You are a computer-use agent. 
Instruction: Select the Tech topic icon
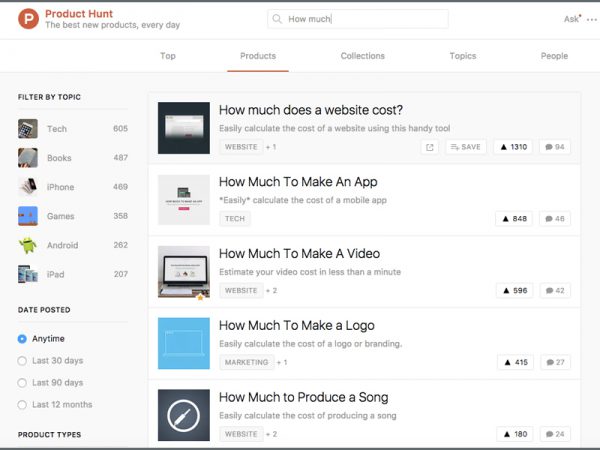[28, 129]
